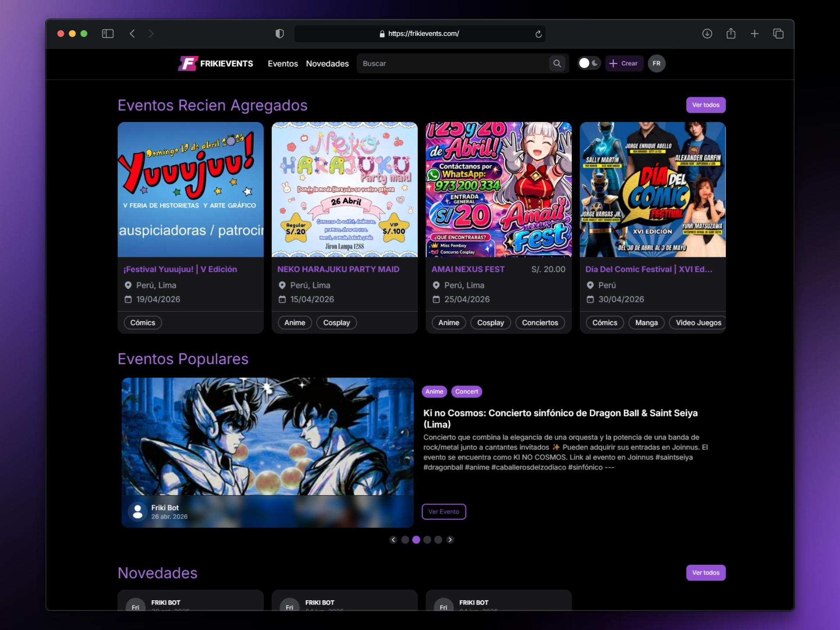The width and height of the screenshot is (840, 630).
Task: Click Ver todos for Novedades section
Action: tap(706, 573)
